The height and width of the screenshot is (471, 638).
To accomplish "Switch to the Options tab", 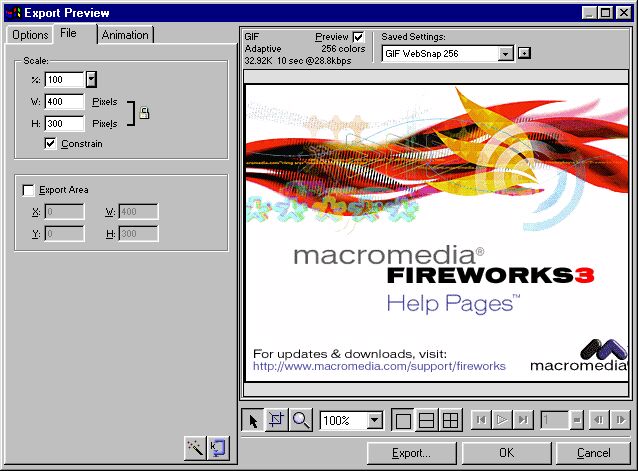I will tap(30, 35).
